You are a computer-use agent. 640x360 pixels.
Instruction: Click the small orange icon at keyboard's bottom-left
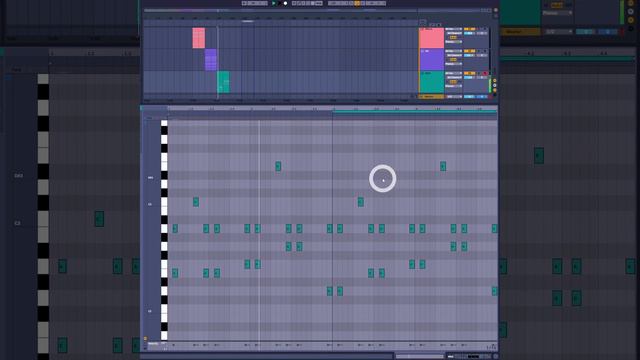(x=145, y=338)
